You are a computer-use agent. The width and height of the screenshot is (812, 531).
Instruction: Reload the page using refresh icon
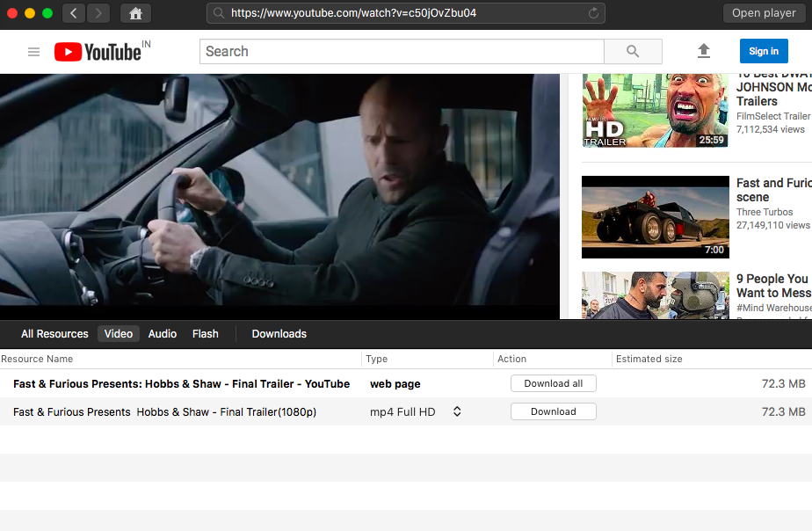click(x=593, y=13)
